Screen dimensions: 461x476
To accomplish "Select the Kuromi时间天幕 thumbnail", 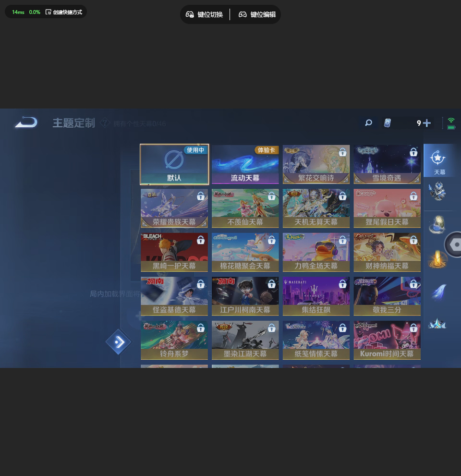I will (387, 341).
